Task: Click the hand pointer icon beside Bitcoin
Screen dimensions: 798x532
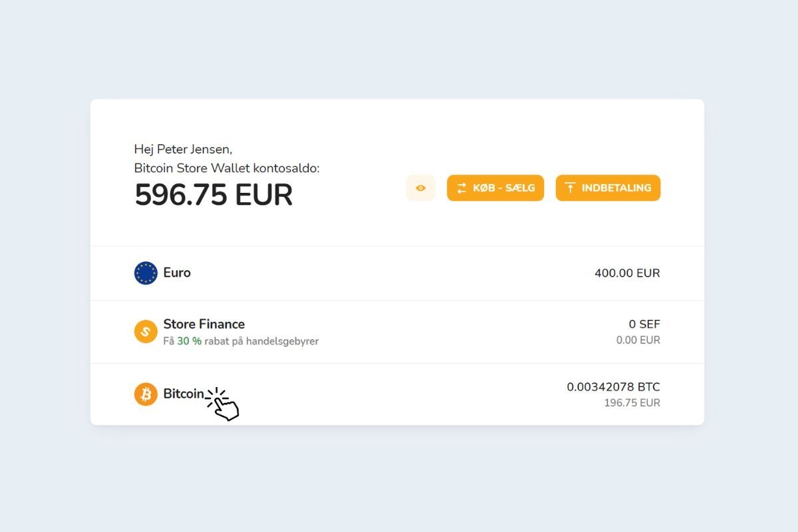Action: click(223, 405)
